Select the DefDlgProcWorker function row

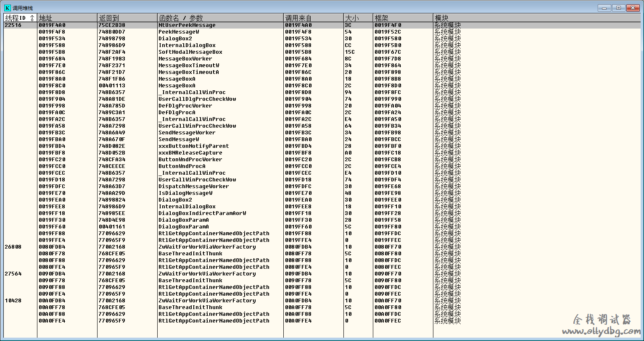185,106
